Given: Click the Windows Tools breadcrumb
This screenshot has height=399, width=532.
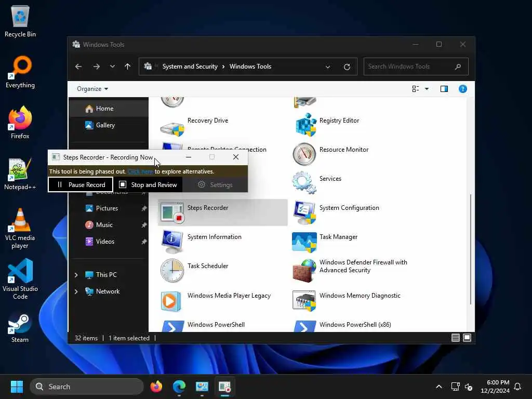Looking at the screenshot, I should (250, 66).
